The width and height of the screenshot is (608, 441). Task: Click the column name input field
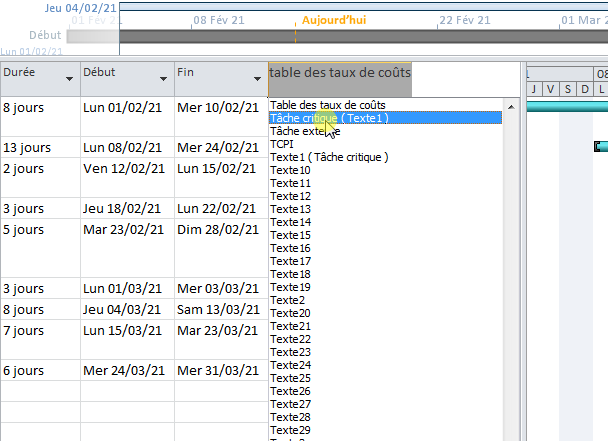394,73
